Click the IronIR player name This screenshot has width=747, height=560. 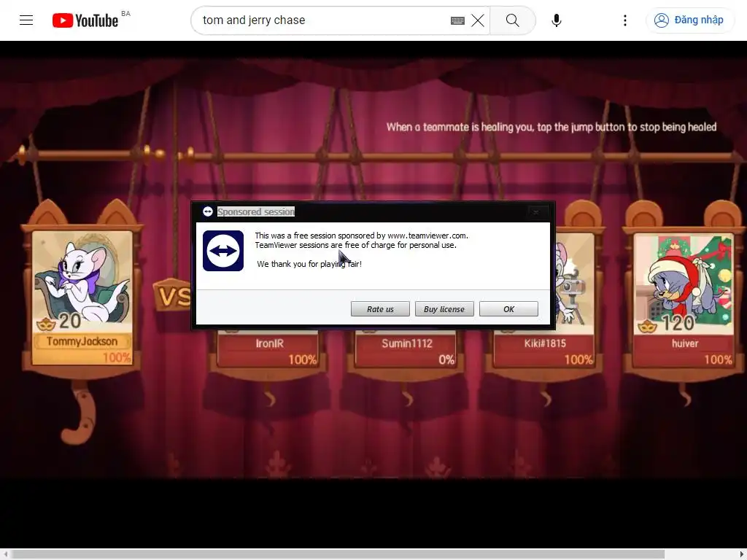pos(270,343)
